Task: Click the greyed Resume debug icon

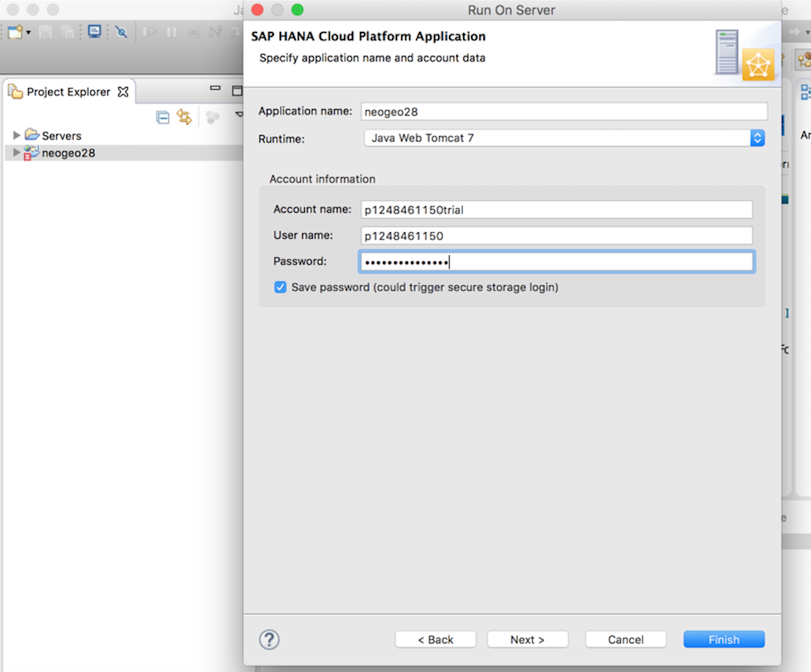Action: pyautogui.click(x=150, y=32)
